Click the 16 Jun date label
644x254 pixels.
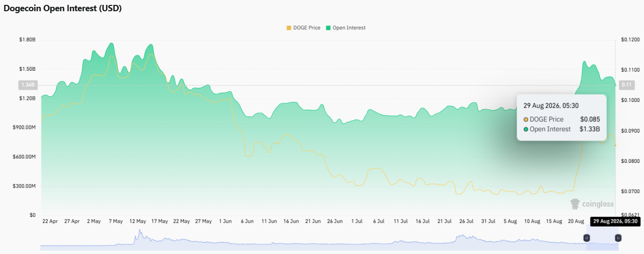pyautogui.click(x=291, y=221)
